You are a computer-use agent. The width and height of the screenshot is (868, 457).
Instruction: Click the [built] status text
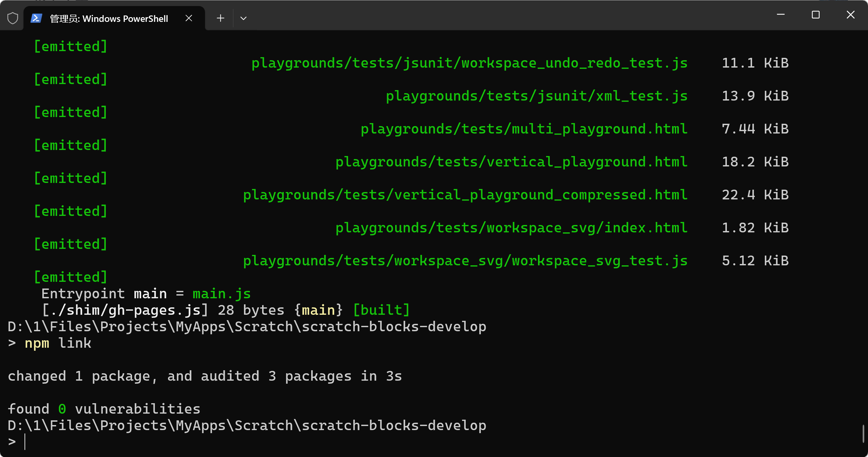point(381,310)
